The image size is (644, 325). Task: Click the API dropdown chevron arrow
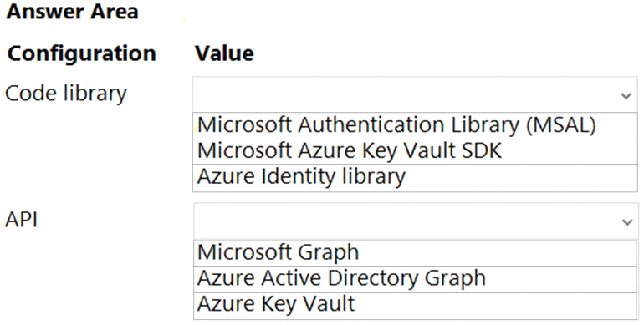626,222
